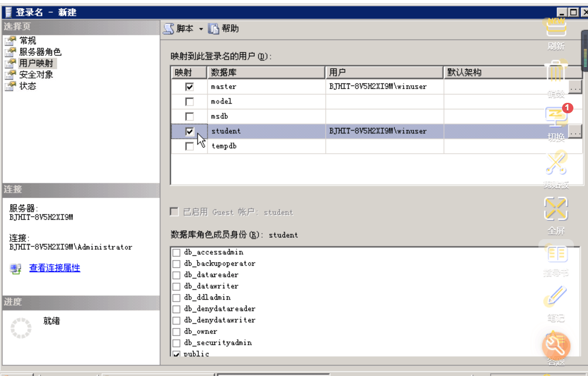Click the 映射 column header

189,72
